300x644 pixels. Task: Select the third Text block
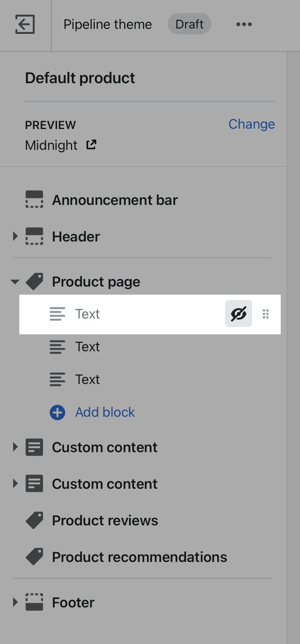click(x=150, y=380)
